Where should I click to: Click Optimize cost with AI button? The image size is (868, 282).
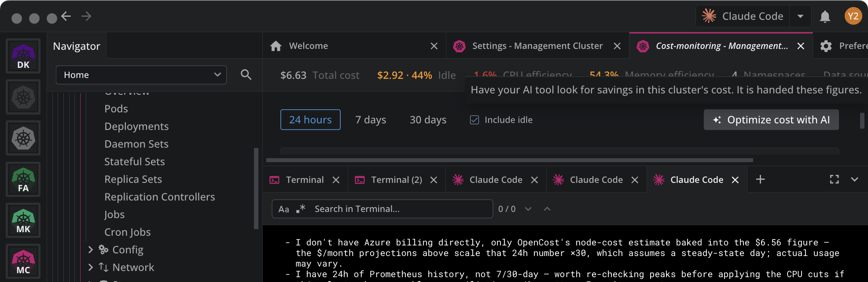click(x=771, y=120)
